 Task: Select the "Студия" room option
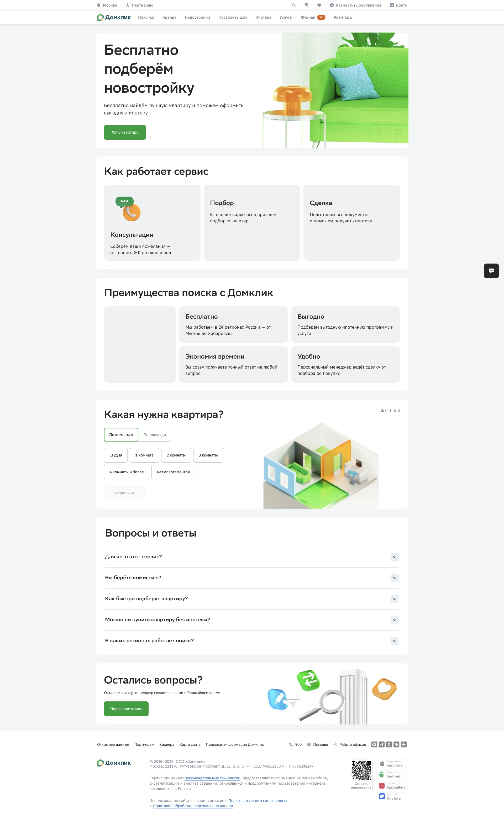[x=116, y=455]
